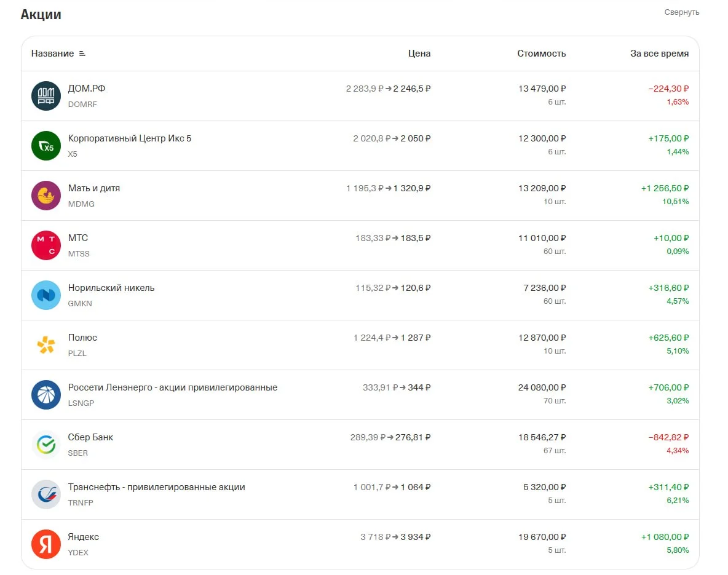Click the sort icon next to Название

tap(82, 54)
